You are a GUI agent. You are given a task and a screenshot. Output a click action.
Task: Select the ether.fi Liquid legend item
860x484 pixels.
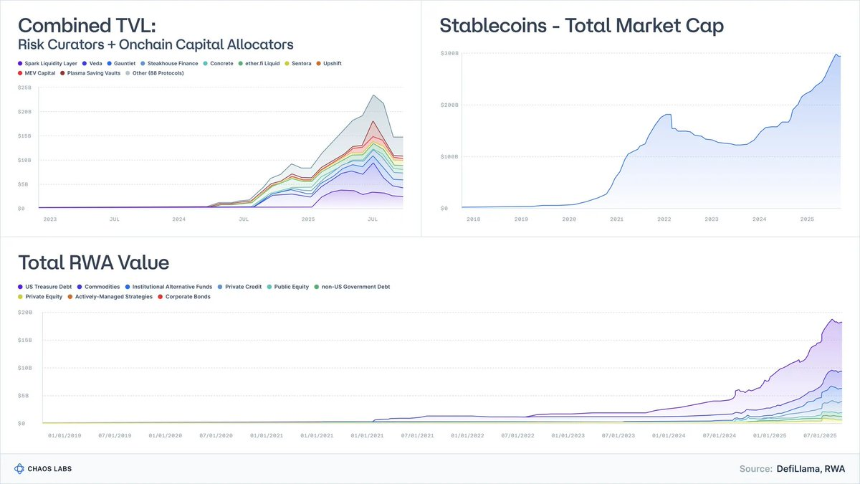click(259, 63)
